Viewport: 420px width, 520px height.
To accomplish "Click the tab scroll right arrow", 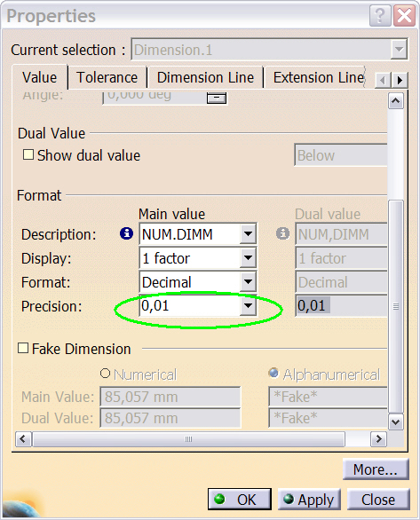I will click(400, 80).
